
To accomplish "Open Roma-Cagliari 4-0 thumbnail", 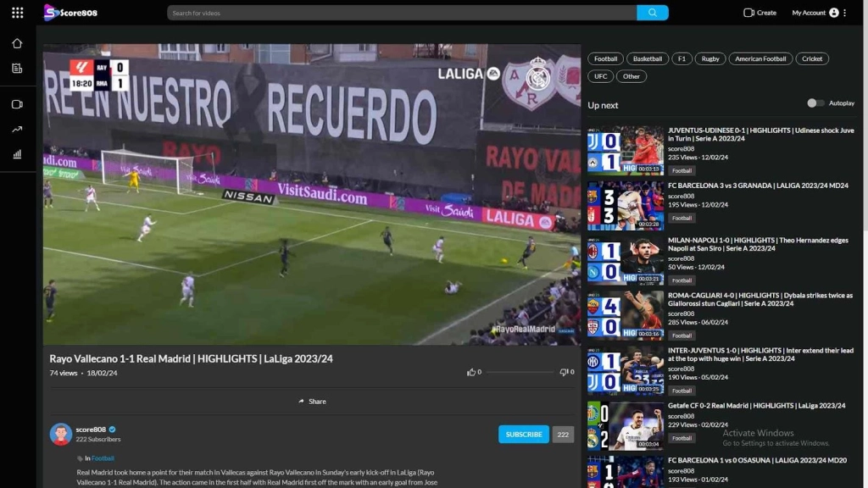I will [x=625, y=315].
